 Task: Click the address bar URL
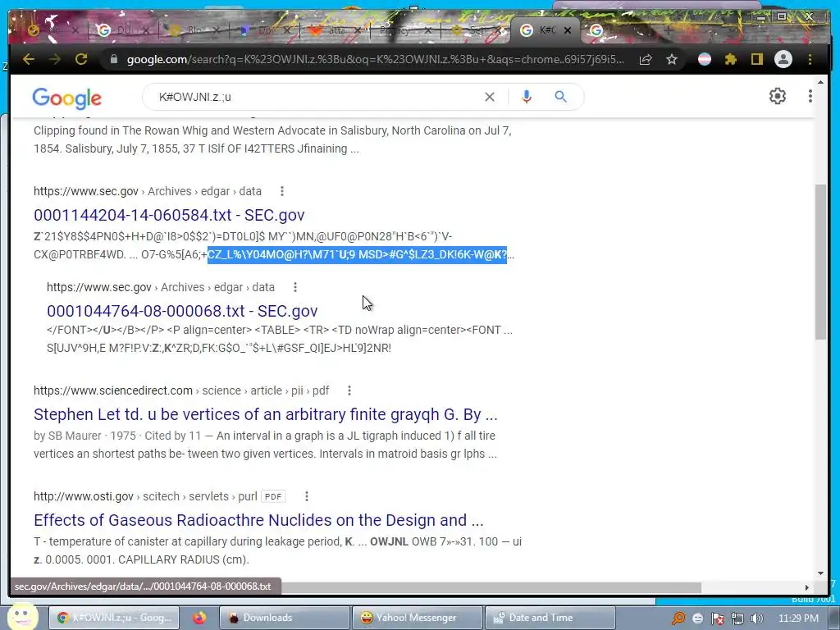[375, 59]
